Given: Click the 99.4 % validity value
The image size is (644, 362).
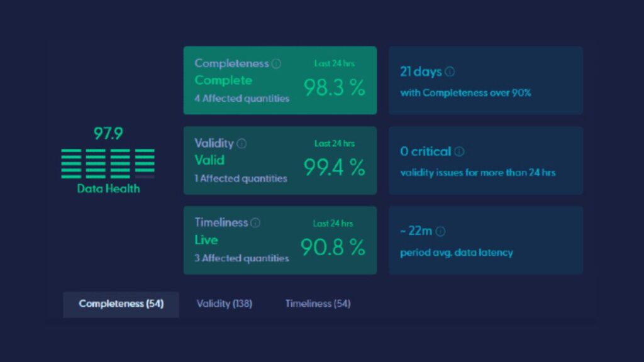Looking at the screenshot, I should coord(334,168).
